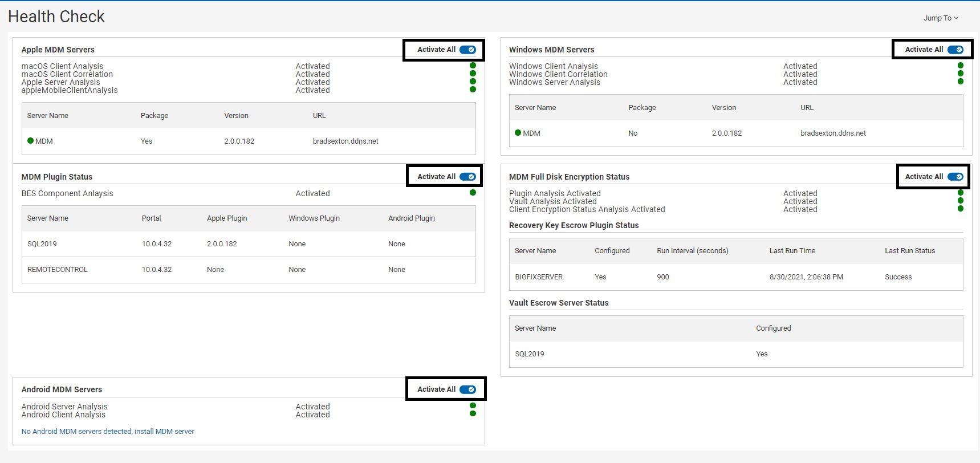
Task: Click Configured value Yes for SQL2019 vault
Action: coord(762,354)
